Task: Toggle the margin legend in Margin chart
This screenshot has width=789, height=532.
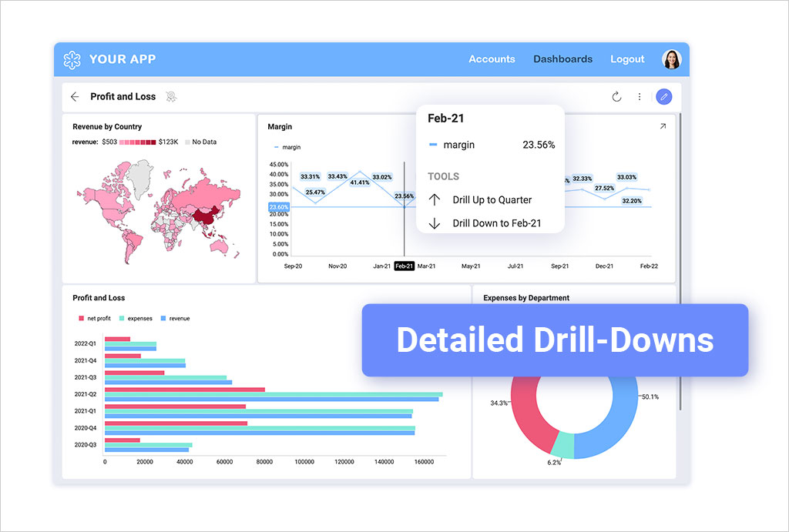Action: pos(287,147)
